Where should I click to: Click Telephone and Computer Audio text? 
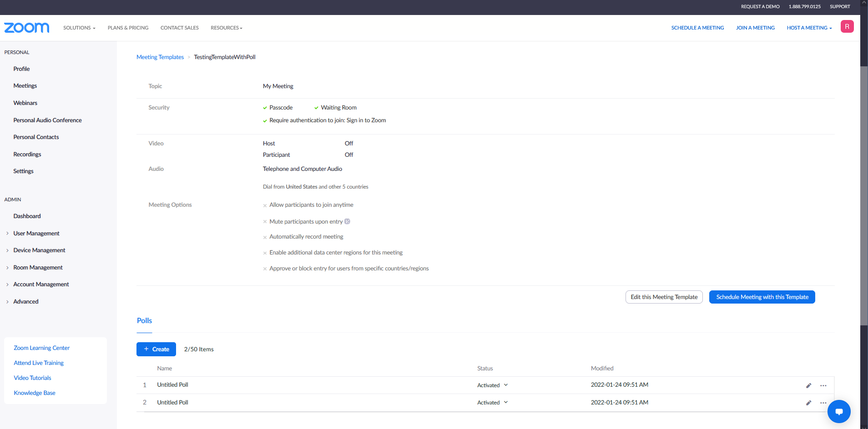point(303,169)
